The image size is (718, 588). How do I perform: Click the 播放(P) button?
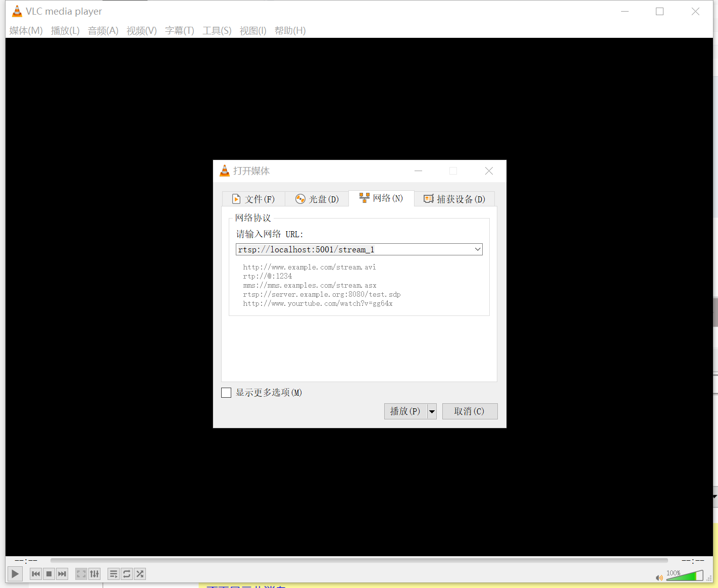tap(405, 411)
